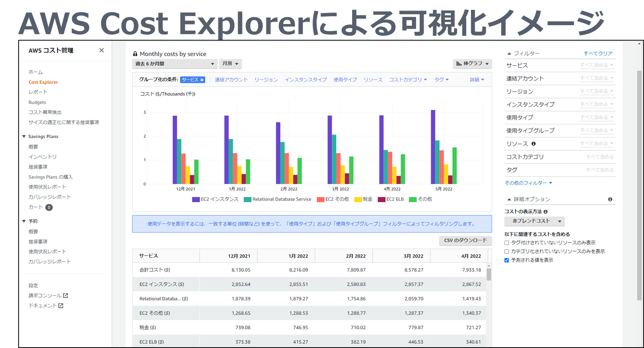Select Budgets in the left navigation
This screenshot has height=348, width=644.
[x=37, y=102]
